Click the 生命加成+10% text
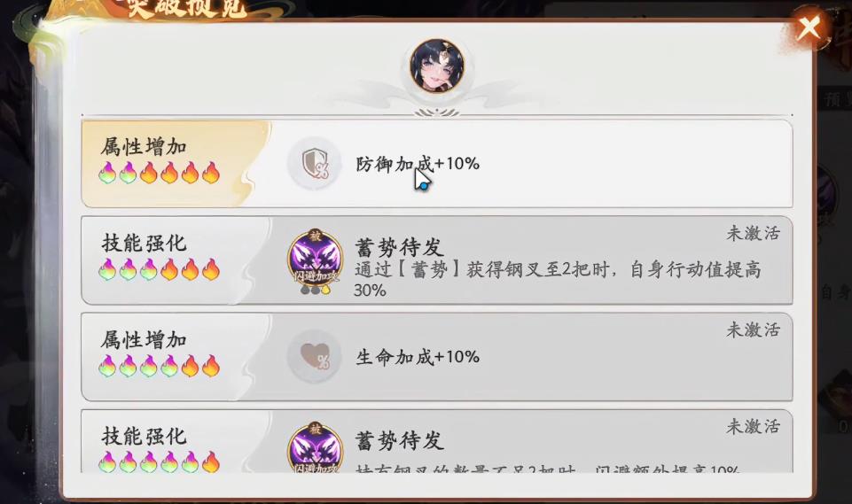Screen dimensions: 852x504 pyautogui.click(x=418, y=357)
